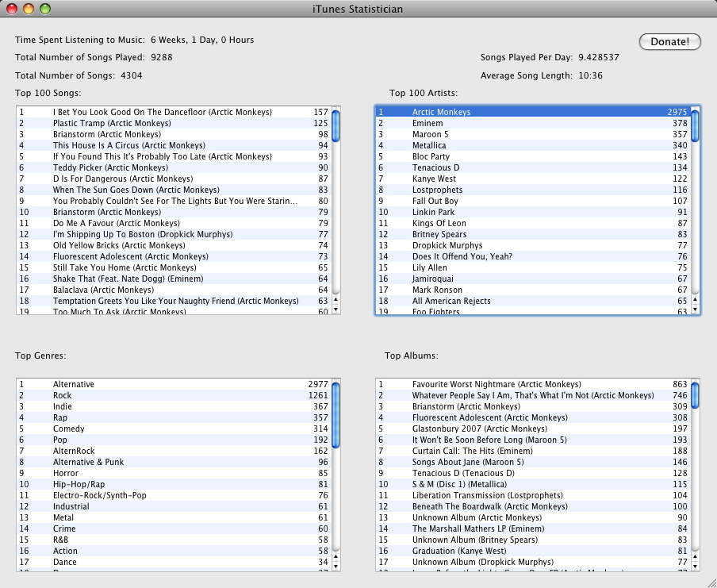Select genre row 'Hip-Hop/Rap'
Screen dimensions: 717x588
(174, 484)
